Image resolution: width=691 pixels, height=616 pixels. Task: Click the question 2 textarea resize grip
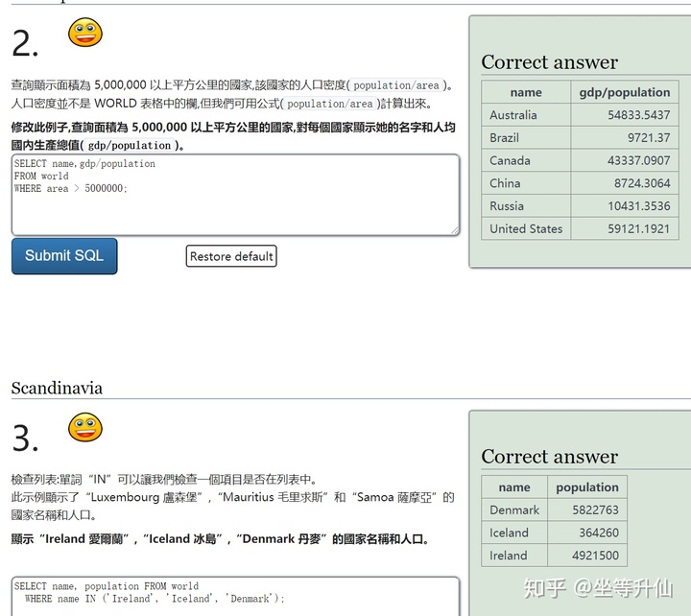coord(454,230)
